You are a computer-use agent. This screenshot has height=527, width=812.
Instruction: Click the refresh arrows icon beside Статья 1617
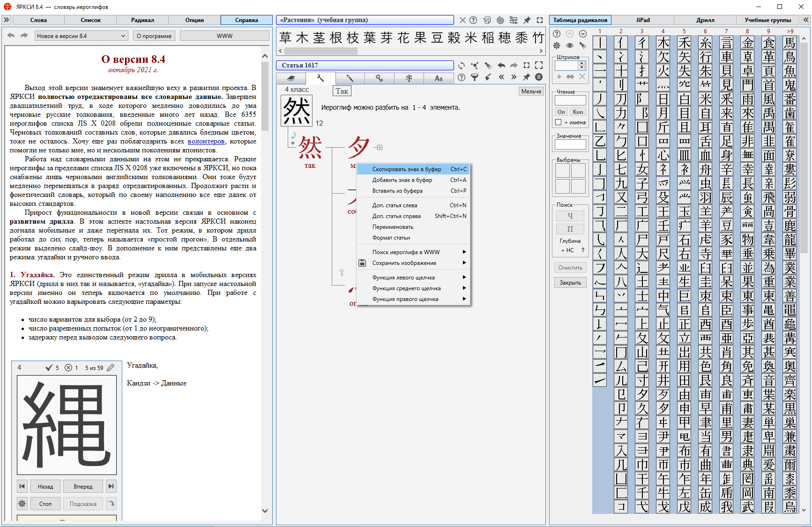[462, 66]
